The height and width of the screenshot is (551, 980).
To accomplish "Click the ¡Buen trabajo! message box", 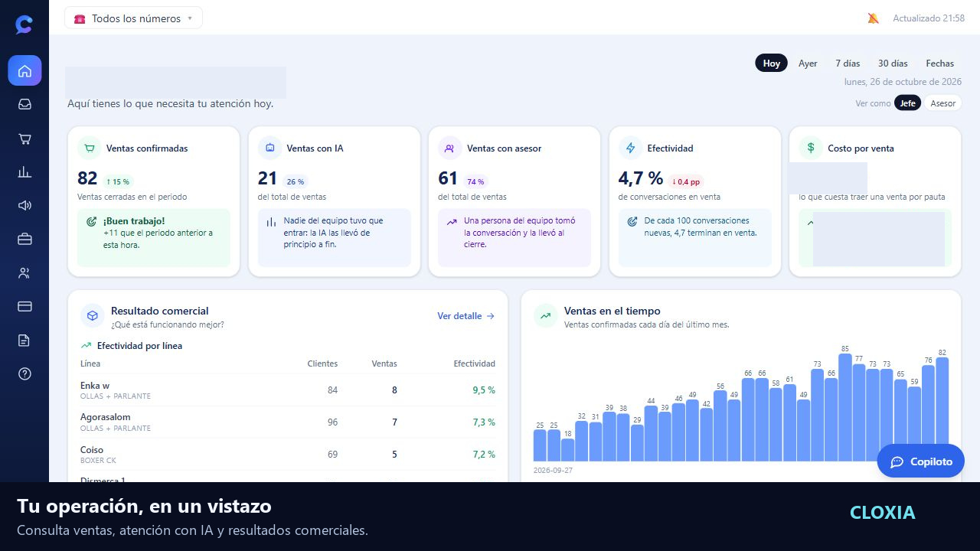I will click(x=154, y=238).
